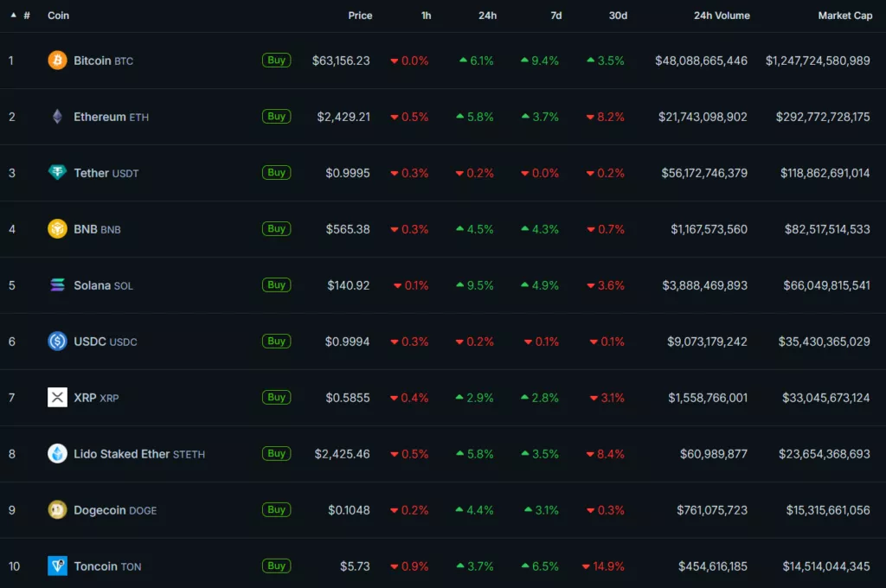Sort by the Price column header

click(360, 16)
